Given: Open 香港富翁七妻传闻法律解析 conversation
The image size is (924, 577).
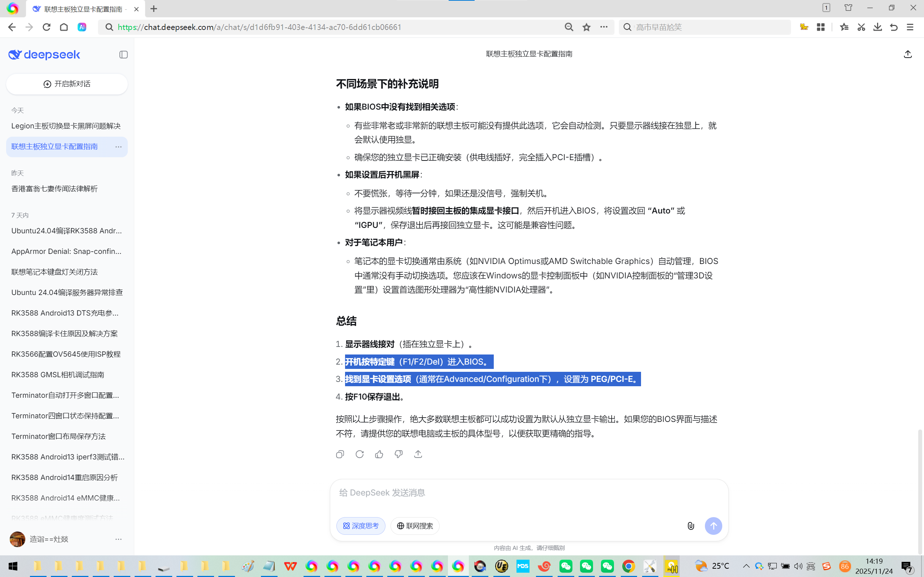Looking at the screenshot, I should click(55, 189).
